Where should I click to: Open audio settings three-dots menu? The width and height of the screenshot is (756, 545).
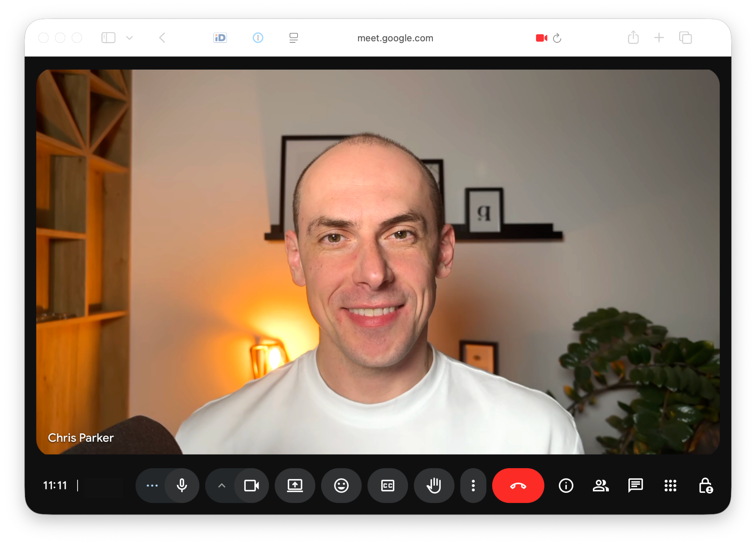[152, 485]
